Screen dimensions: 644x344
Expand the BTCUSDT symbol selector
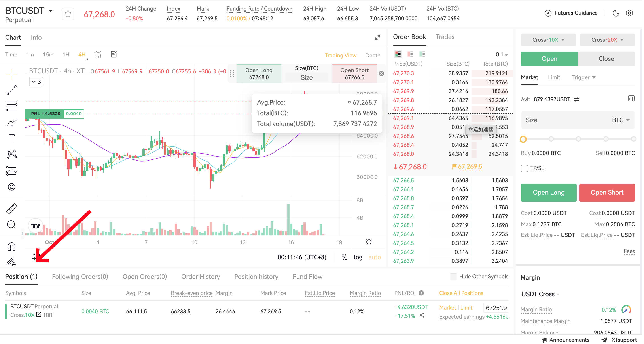point(51,11)
